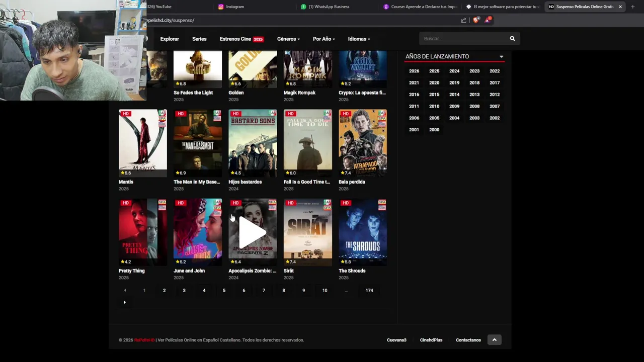Filter by year 2019
The width and height of the screenshot is (644, 362).
tap(454, 83)
